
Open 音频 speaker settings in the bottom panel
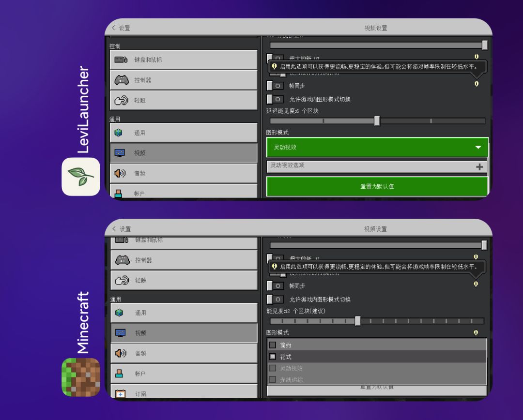(184, 353)
